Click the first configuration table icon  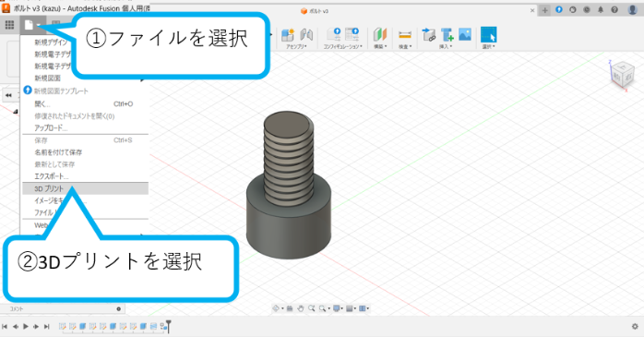(333, 35)
